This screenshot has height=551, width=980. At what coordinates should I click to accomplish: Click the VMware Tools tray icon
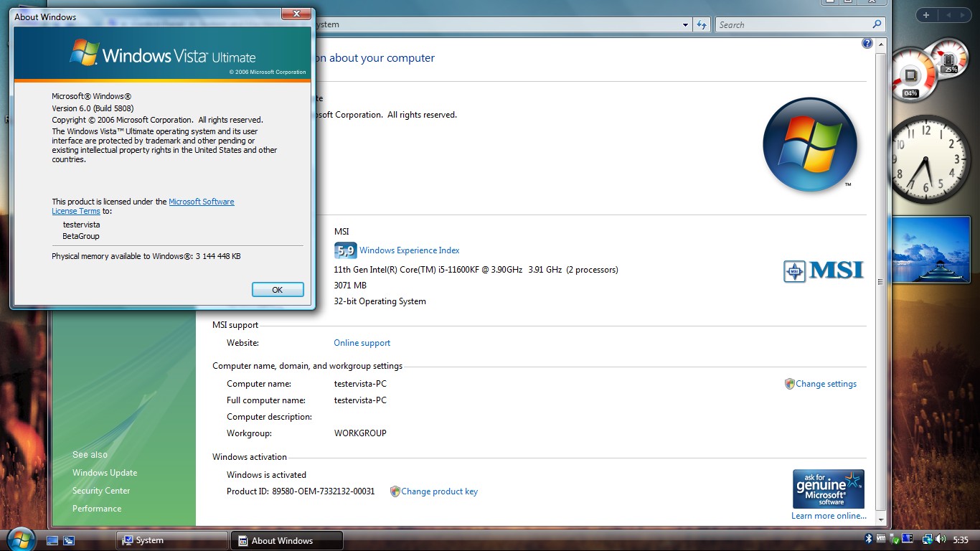(881, 539)
